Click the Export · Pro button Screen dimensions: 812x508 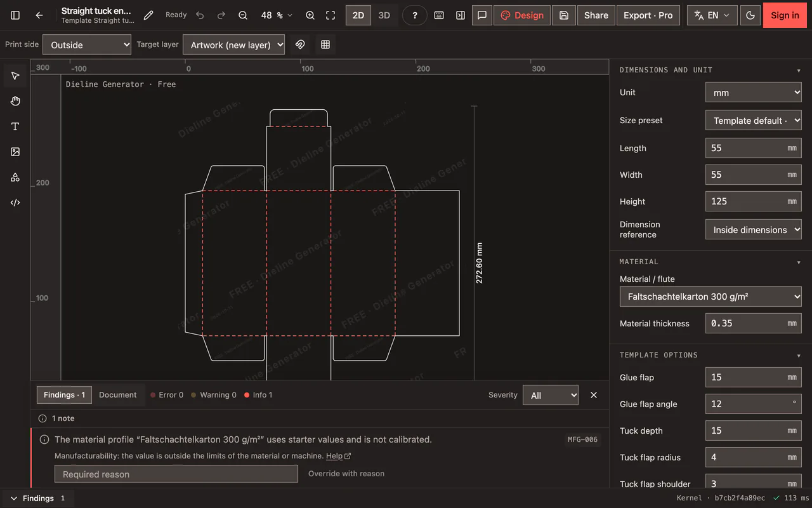tap(648, 15)
